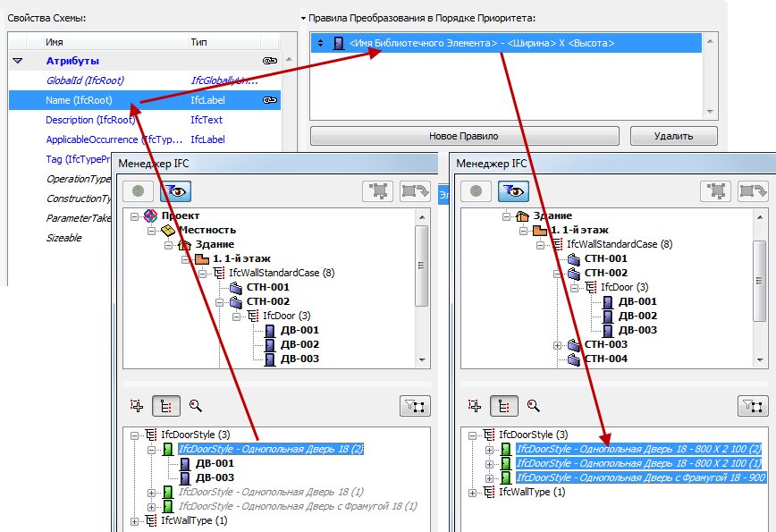
Task: Click filter assignment button in left lower toolbar
Action: 415,406
